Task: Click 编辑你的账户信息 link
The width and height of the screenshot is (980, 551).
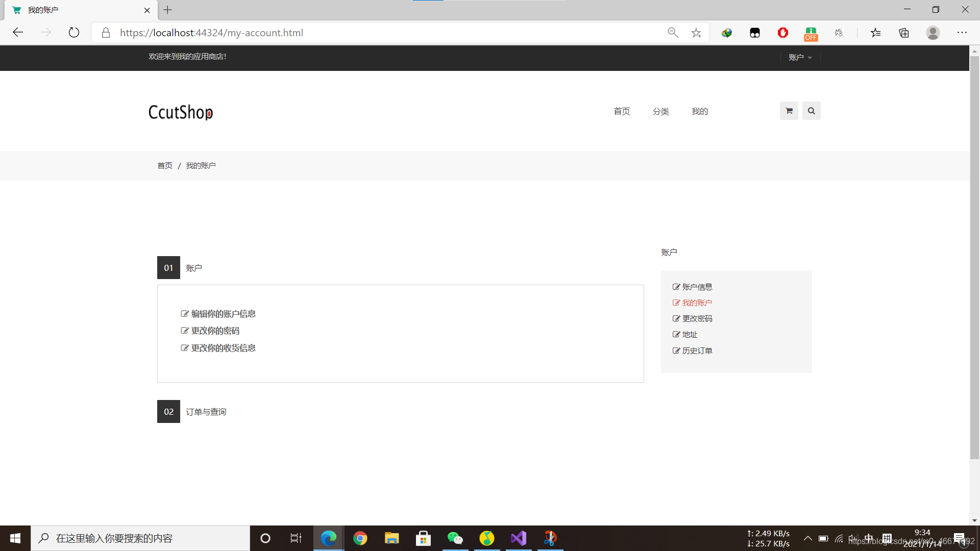Action: (x=223, y=314)
